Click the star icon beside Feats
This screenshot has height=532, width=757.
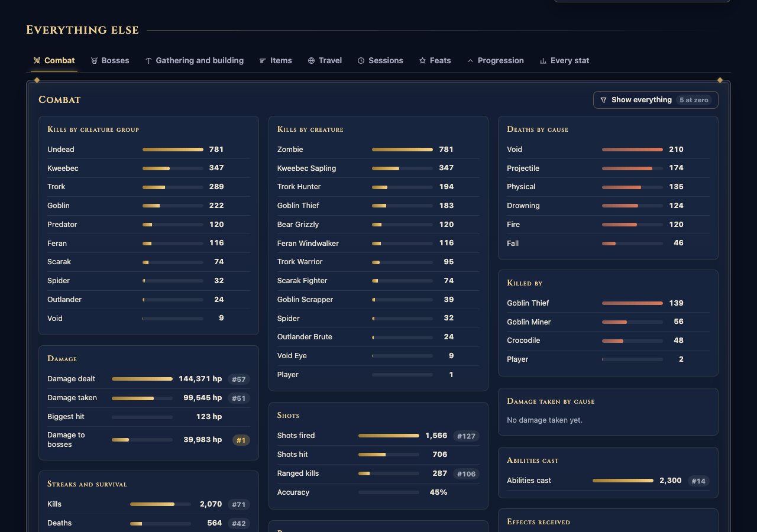click(x=422, y=60)
